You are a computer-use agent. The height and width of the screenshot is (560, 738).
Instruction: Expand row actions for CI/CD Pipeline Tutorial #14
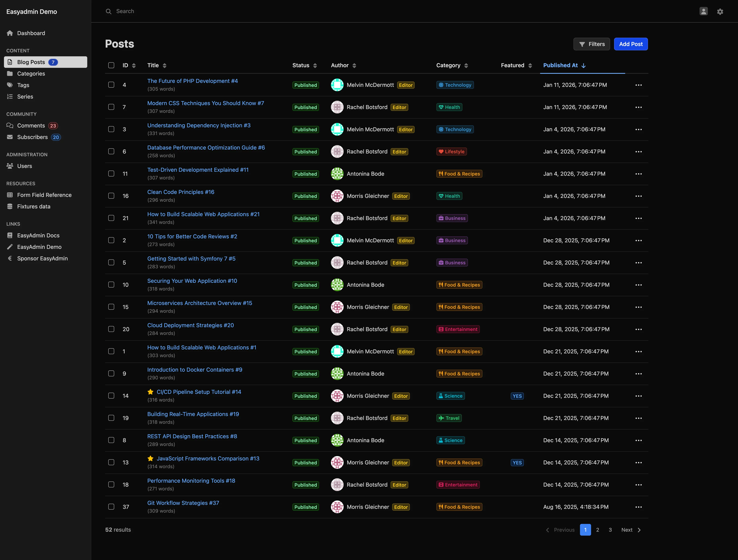coord(638,396)
